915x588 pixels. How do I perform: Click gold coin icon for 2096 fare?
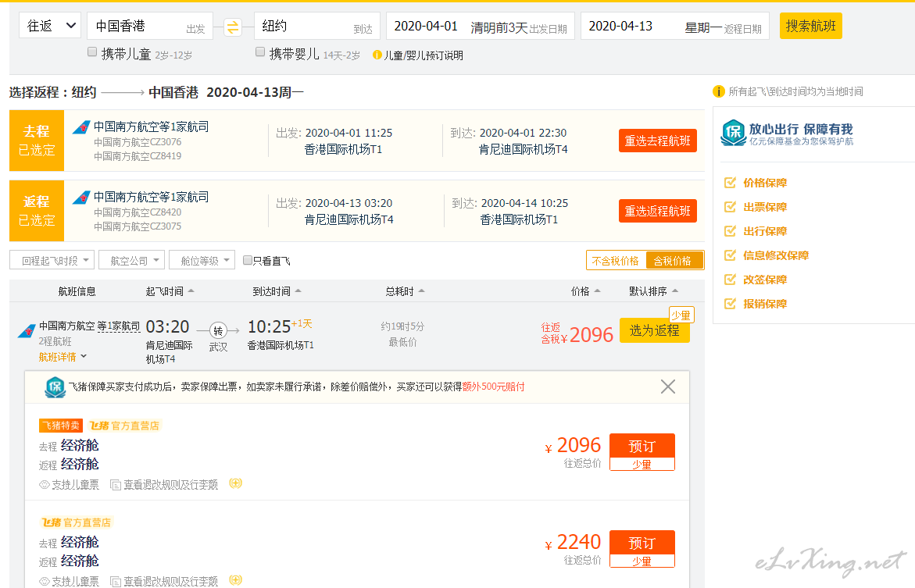coord(236,483)
